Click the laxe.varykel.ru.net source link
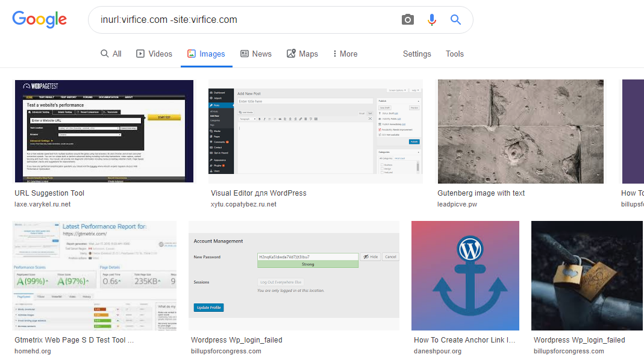This screenshot has width=644, height=363. [42, 204]
